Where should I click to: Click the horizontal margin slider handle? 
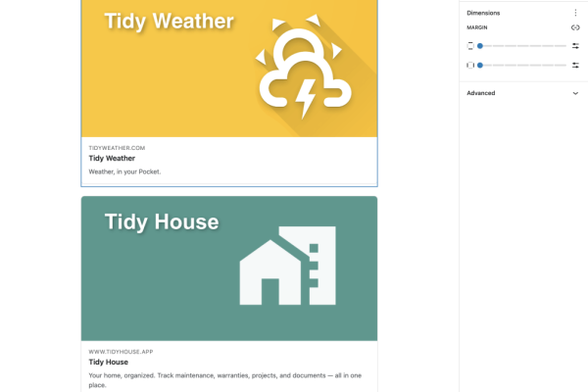480,65
